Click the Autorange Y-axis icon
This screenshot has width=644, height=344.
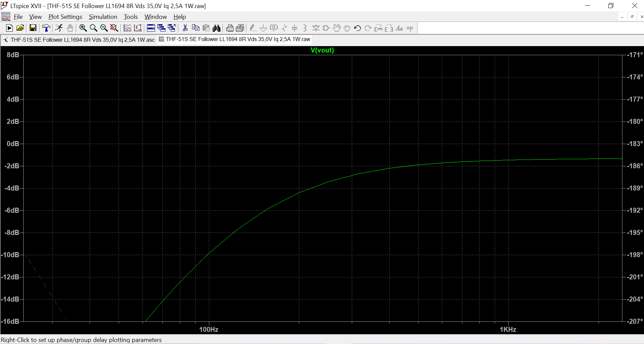tap(138, 28)
